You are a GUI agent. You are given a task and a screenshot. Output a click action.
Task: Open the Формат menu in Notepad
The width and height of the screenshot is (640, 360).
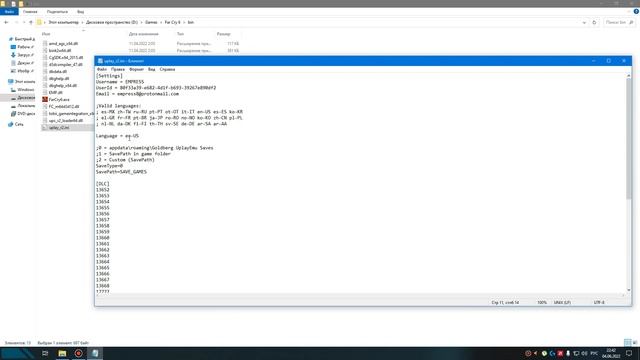click(136, 69)
